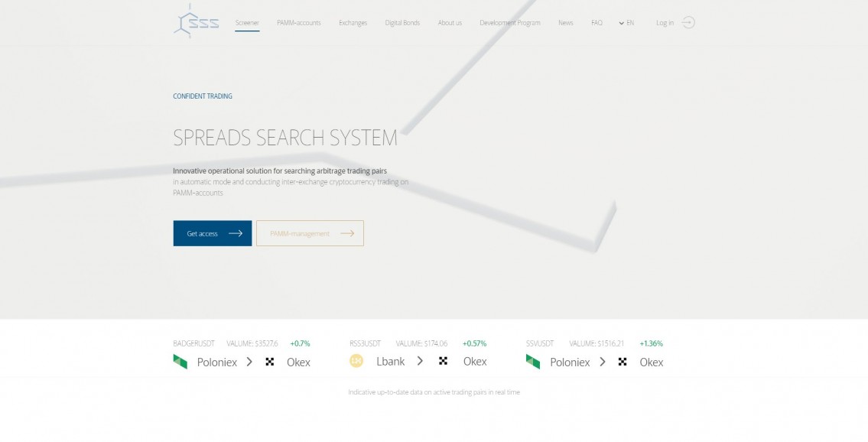
Task: Select the Poloniex exchange icon beside BADGERUSDT
Action: (182, 362)
